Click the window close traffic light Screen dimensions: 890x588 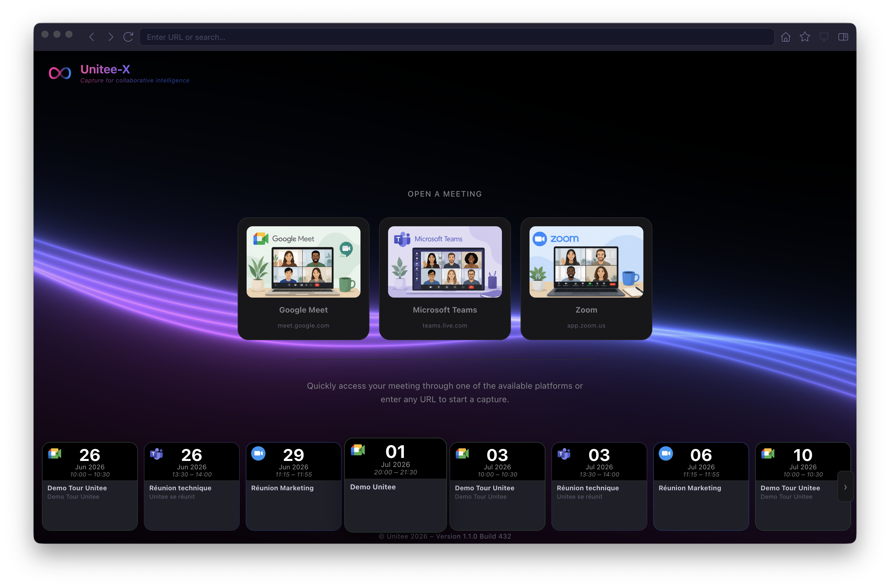(x=45, y=34)
